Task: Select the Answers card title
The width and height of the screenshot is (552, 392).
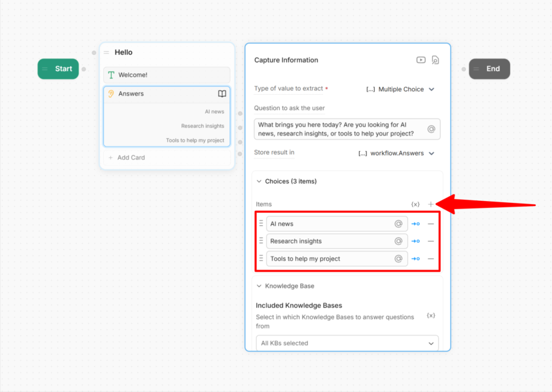Action: 131,94
